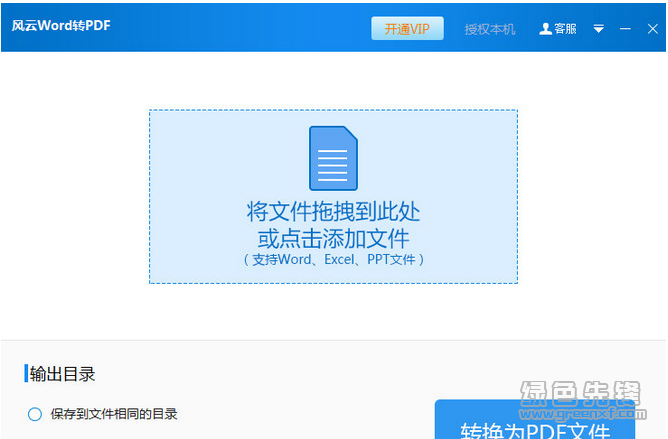Open 授权本机 authorization link
The image size is (668, 439).
(x=490, y=29)
